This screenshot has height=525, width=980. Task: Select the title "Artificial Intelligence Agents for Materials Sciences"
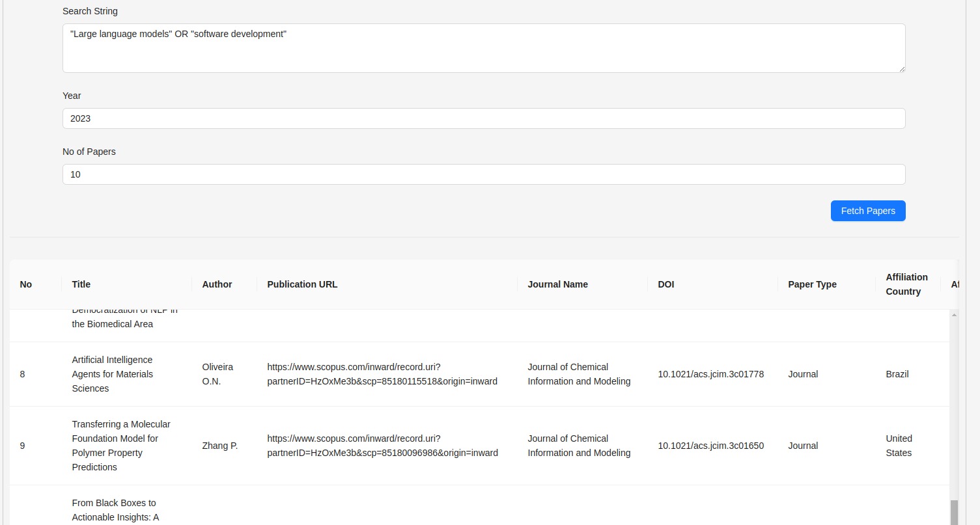point(113,374)
